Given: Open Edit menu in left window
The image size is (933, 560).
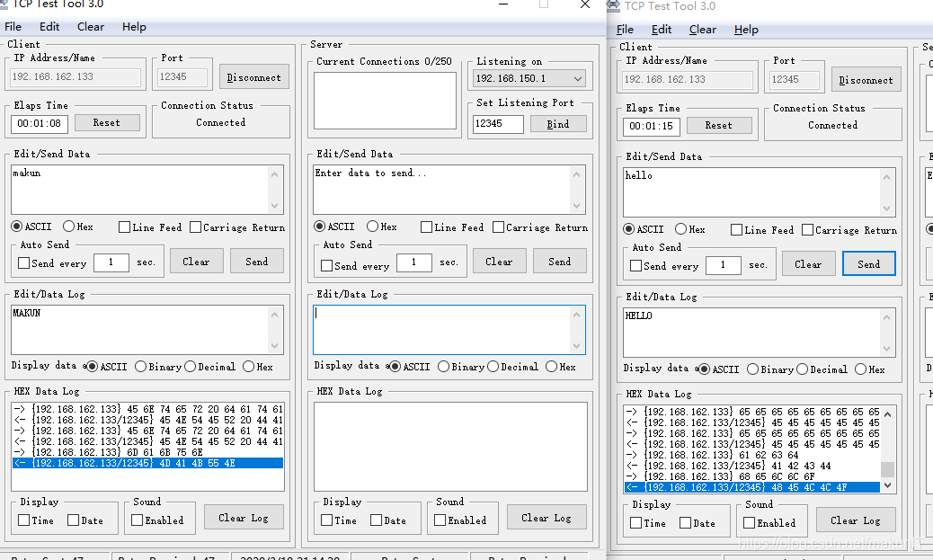Looking at the screenshot, I should (49, 27).
